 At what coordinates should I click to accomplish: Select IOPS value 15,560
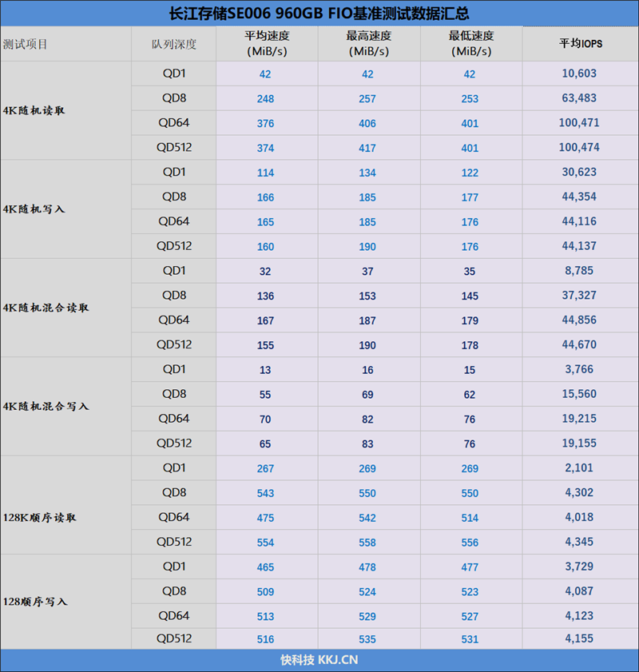[579, 394]
